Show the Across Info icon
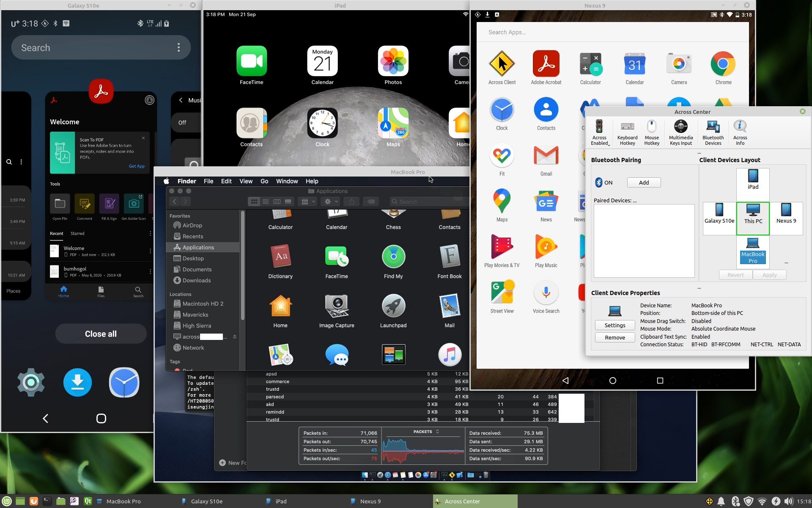Viewport: 812px width, 508px height. [x=740, y=127]
